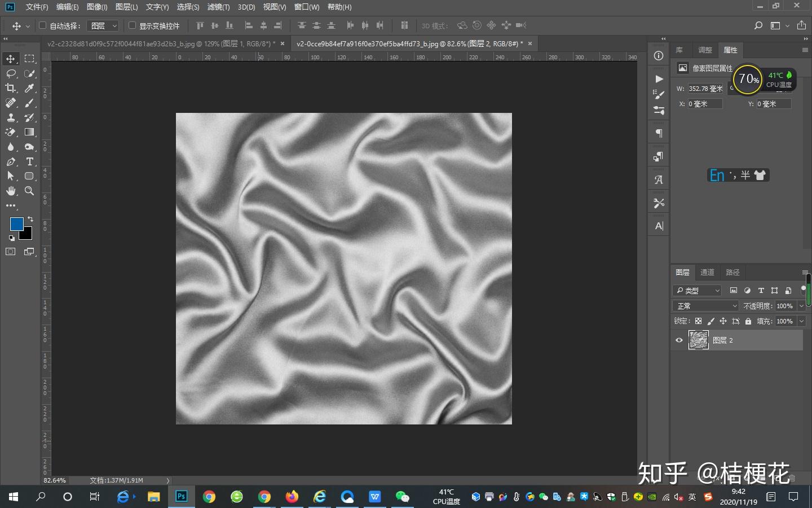Open the 正常 blend mode dropdown
This screenshot has height=508, width=812.
(x=705, y=306)
